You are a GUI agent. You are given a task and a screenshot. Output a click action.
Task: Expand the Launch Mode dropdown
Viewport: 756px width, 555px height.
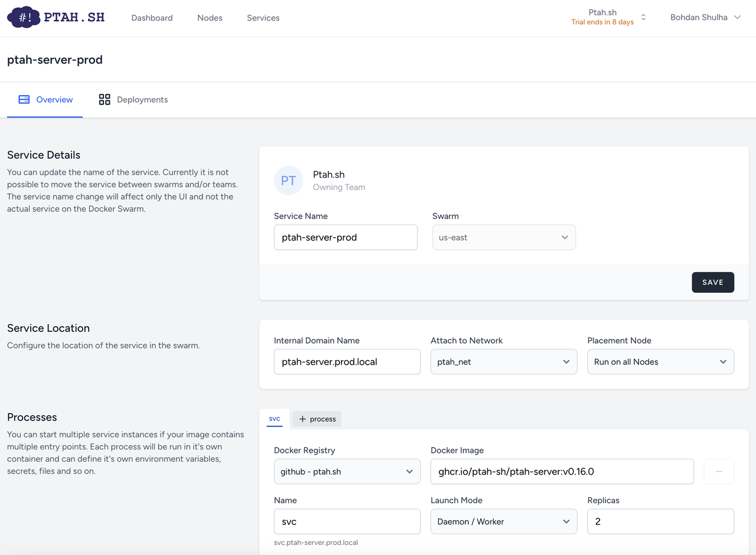(x=504, y=522)
